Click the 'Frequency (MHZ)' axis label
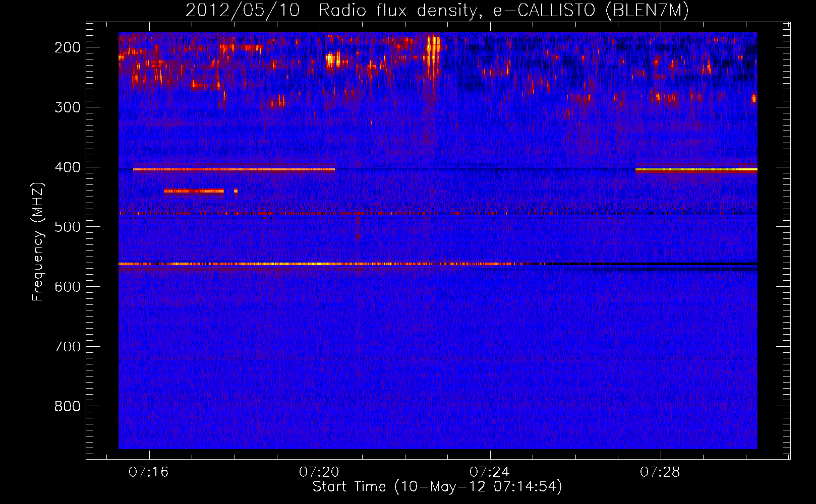816x504 pixels. 38,242
